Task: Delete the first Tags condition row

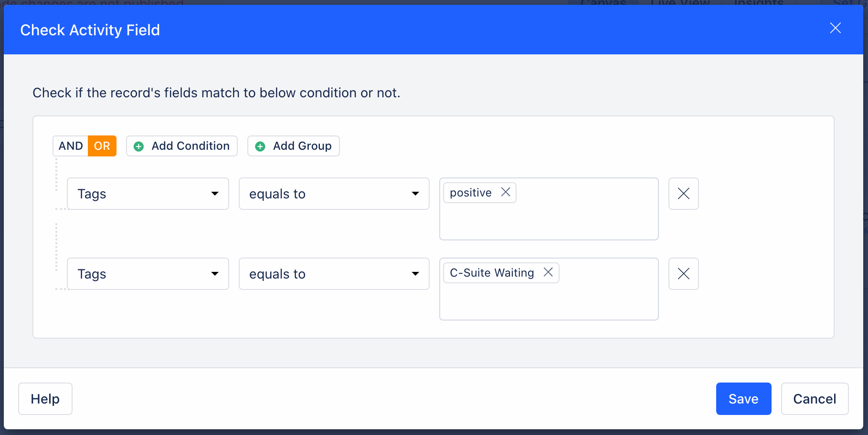Action: click(684, 194)
